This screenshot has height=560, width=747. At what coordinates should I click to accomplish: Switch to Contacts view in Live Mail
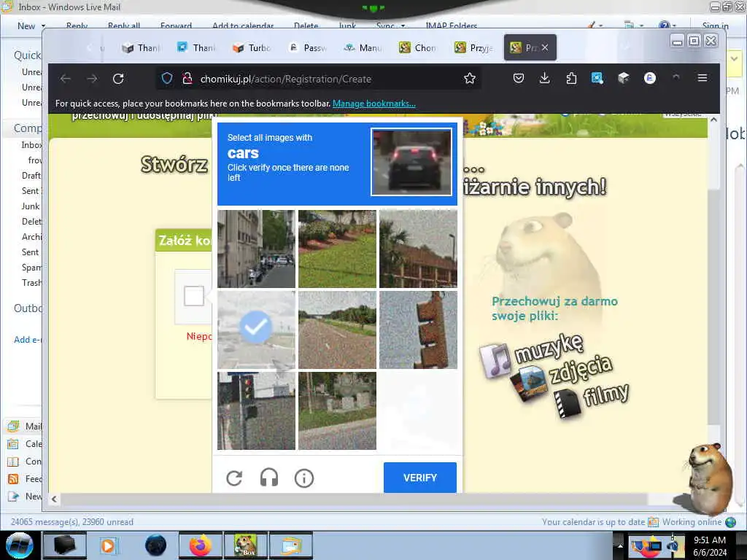(26, 462)
